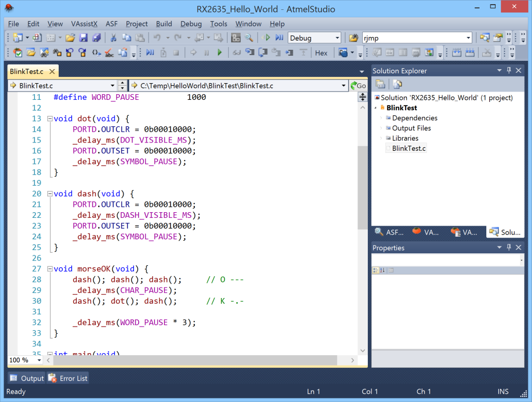The width and height of the screenshot is (532, 402).
Task: Cut selection with the scissors icon
Action: tap(113, 37)
